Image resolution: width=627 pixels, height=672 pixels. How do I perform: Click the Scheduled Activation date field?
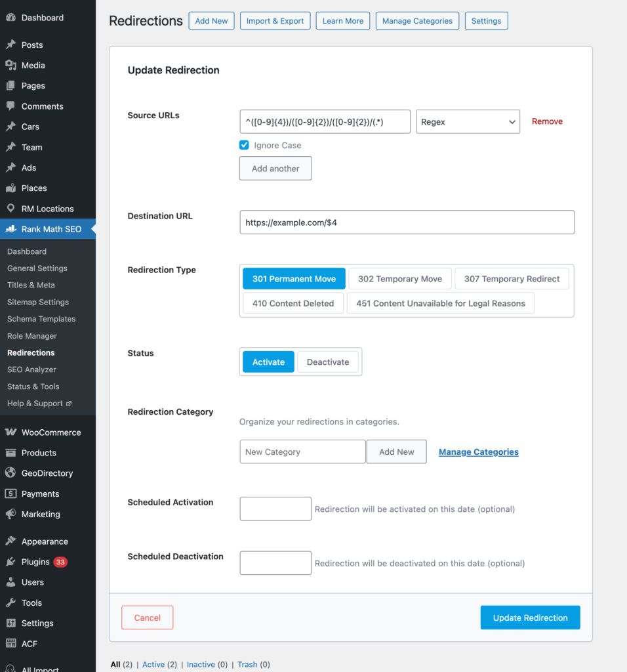pyautogui.click(x=275, y=509)
